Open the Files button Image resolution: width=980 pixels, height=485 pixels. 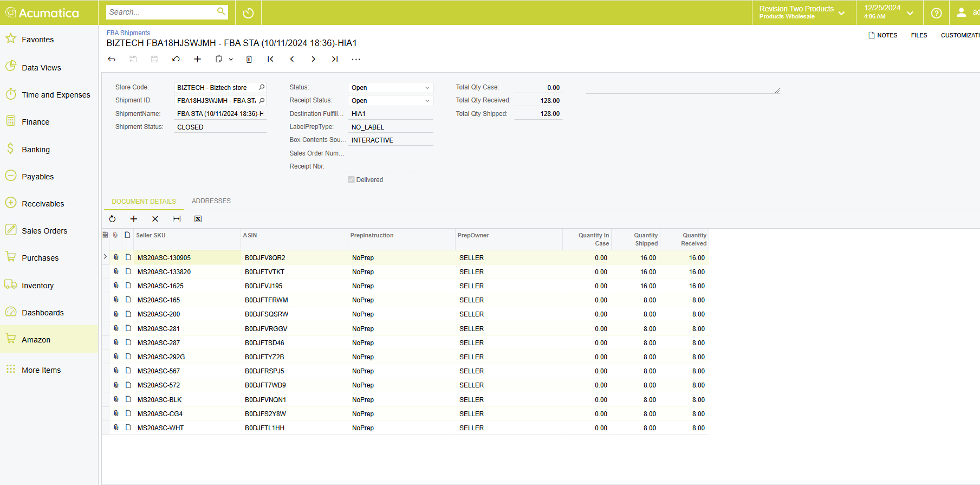point(919,35)
